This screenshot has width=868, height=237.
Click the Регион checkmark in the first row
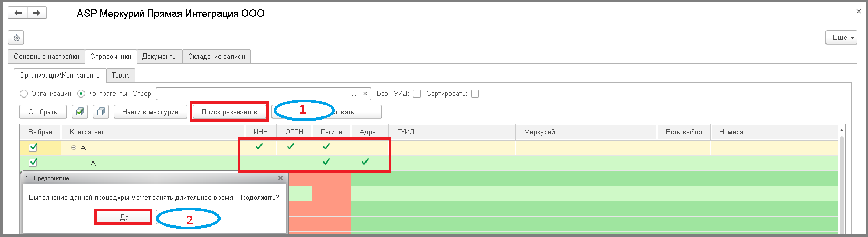click(x=326, y=147)
